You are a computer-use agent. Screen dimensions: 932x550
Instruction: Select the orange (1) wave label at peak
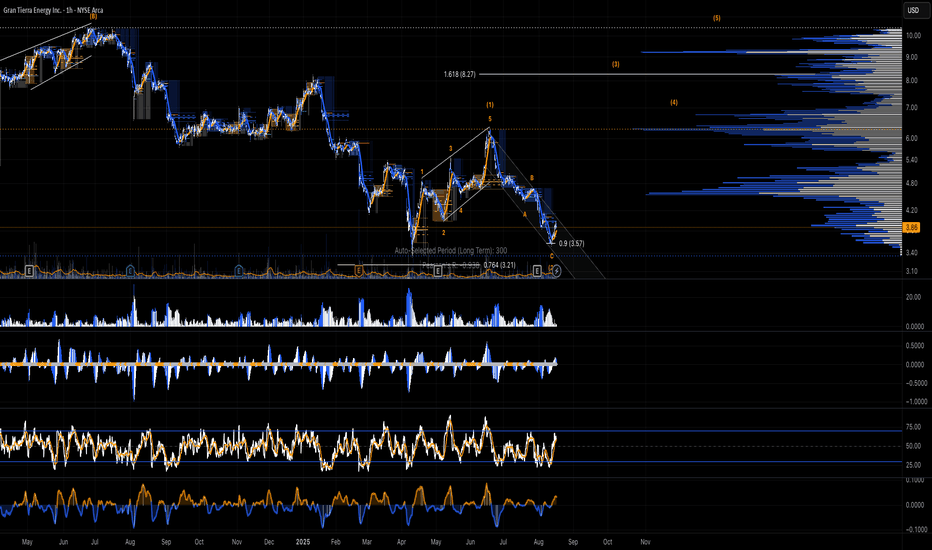[x=490, y=105]
